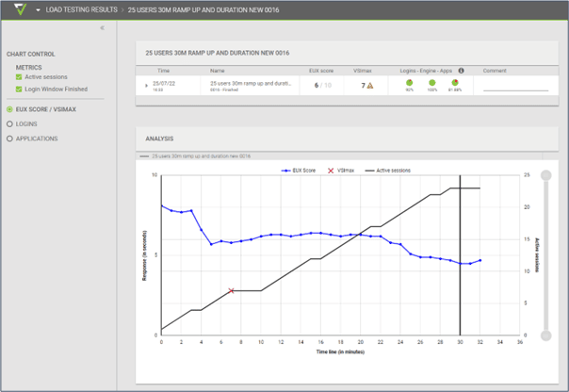Click the info icon next to Logins - Engine - Apps
The image size is (569, 392).
(461, 71)
